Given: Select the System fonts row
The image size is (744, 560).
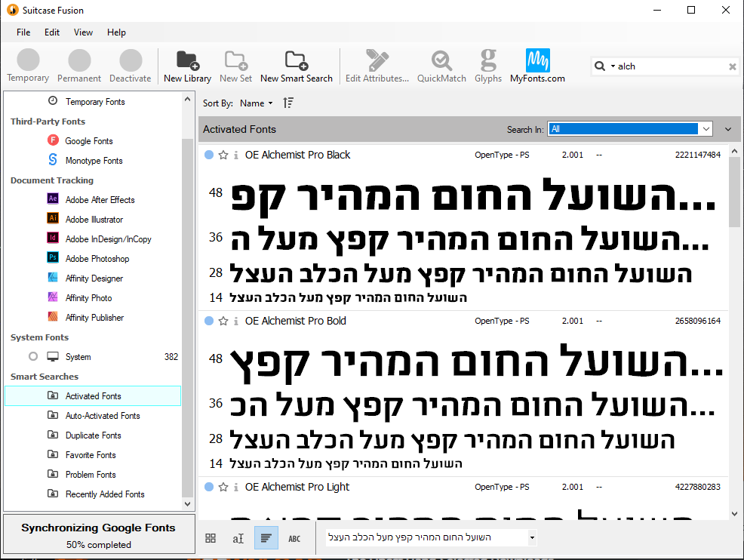Looking at the screenshot, I should coord(93,357).
